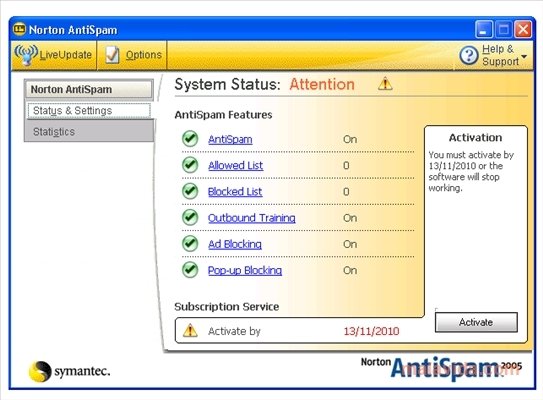
Task: Click the green checkmark beside Ad Blocking
Action: (190, 244)
